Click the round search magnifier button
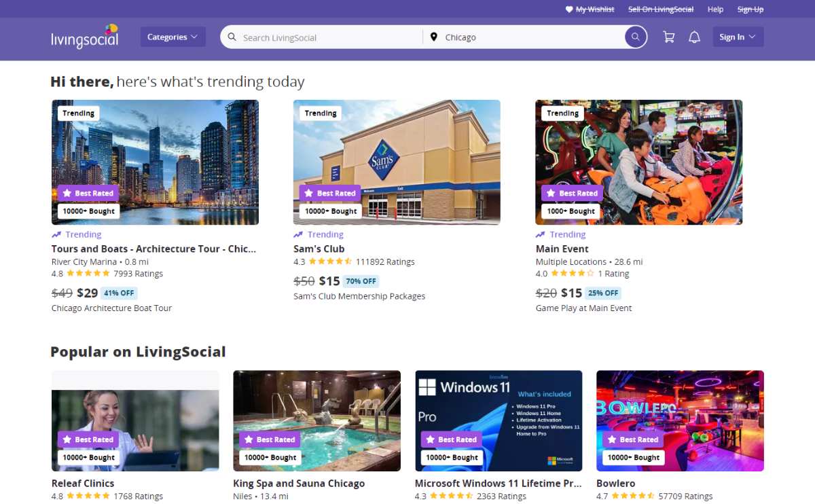The height and width of the screenshot is (504, 815). coord(635,37)
